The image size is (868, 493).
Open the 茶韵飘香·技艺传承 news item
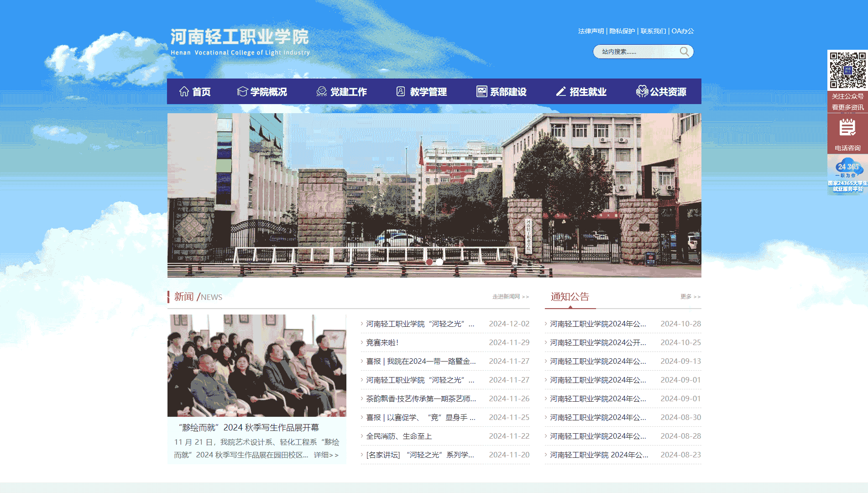click(x=421, y=399)
